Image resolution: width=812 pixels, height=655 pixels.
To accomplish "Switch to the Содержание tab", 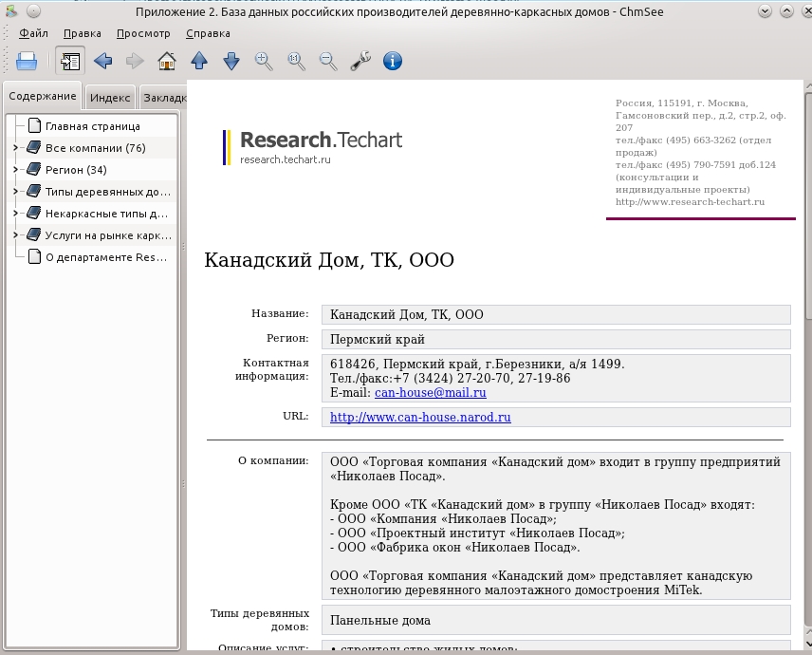I will click(43, 97).
